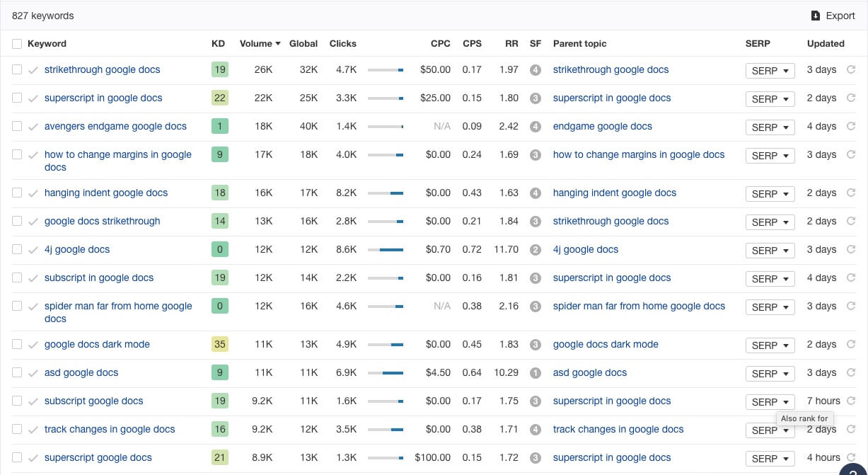Image resolution: width=868 pixels, height=475 pixels.
Task: Click KD score 35 badge for dark mode
Action: (x=220, y=345)
